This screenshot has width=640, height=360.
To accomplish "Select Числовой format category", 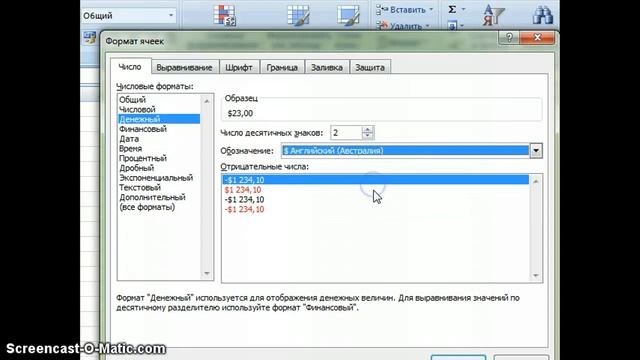I will point(159,109).
